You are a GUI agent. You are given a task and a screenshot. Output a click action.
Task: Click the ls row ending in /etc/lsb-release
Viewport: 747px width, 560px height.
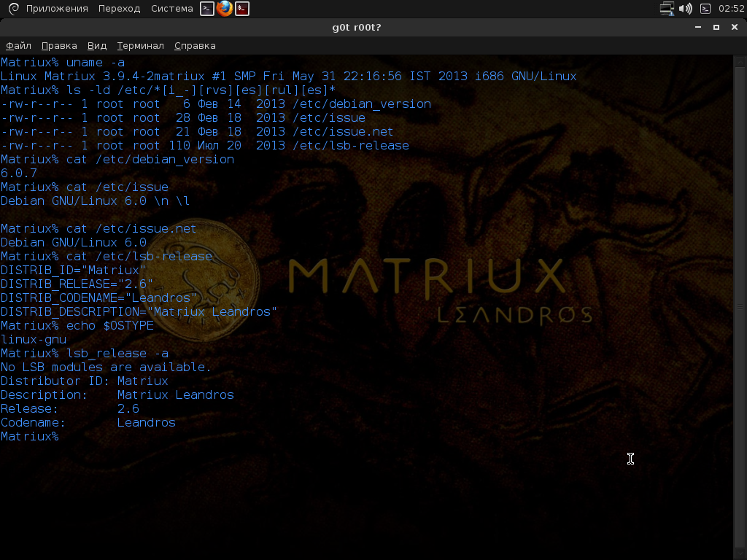(205, 145)
